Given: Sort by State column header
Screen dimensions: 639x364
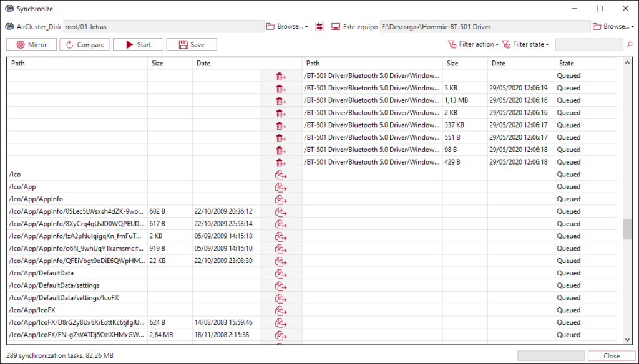Looking at the screenshot, I should coord(585,63).
